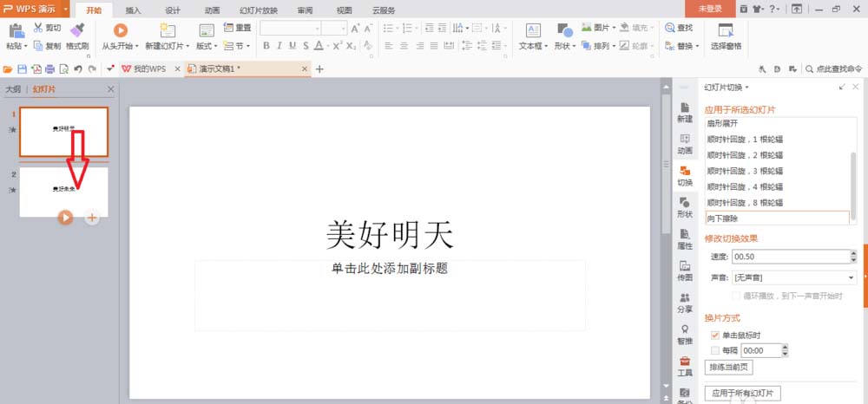Toggle Strikethrough (S) formatting
This screenshot has width=868, height=404.
(x=306, y=46)
